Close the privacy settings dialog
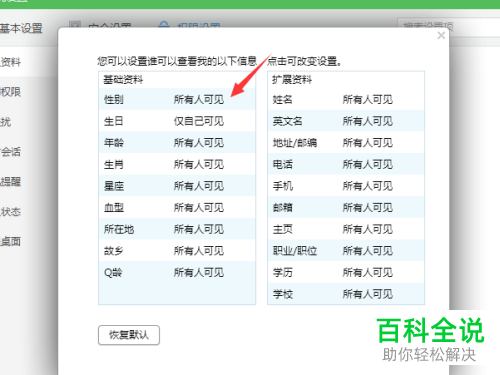This screenshot has width=500, height=375. coord(441,35)
